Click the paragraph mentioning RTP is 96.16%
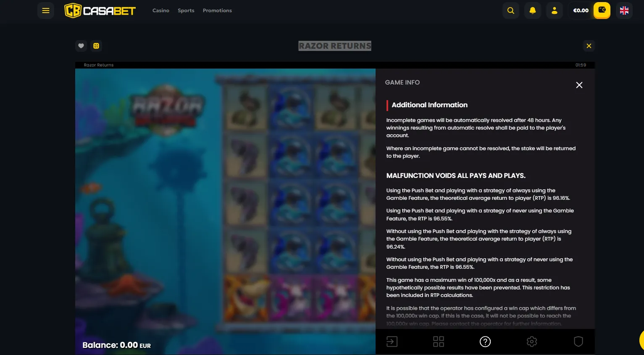 tap(478, 194)
